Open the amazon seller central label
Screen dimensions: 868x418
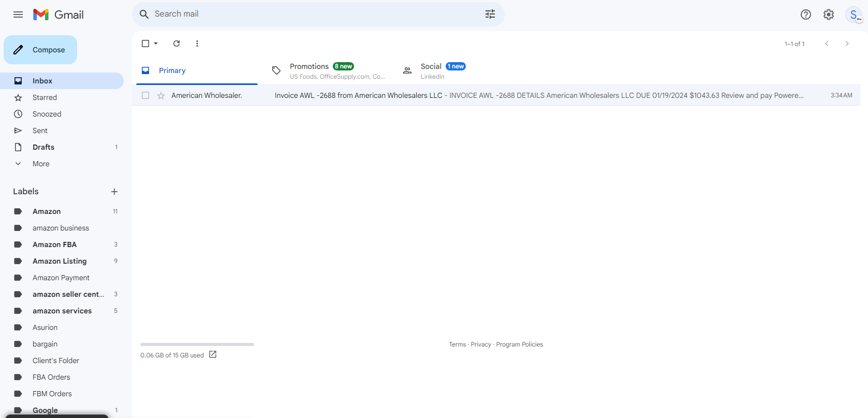click(62, 294)
